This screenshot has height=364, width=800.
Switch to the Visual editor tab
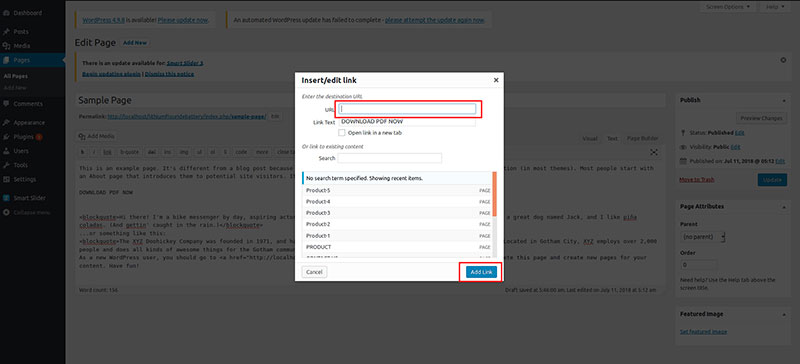[590, 138]
